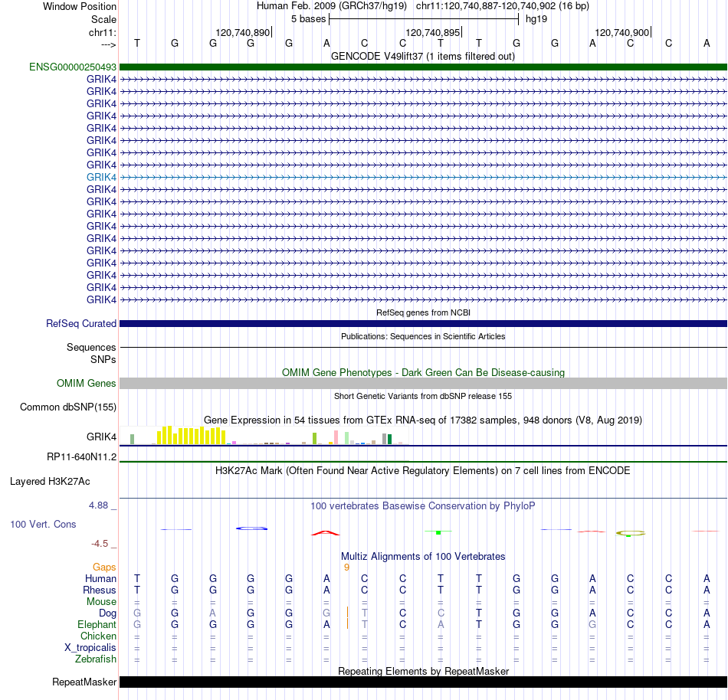The image size is (728, 700).
Task: Click the 5 bases scale label
Action: click(x=308, y=19)
